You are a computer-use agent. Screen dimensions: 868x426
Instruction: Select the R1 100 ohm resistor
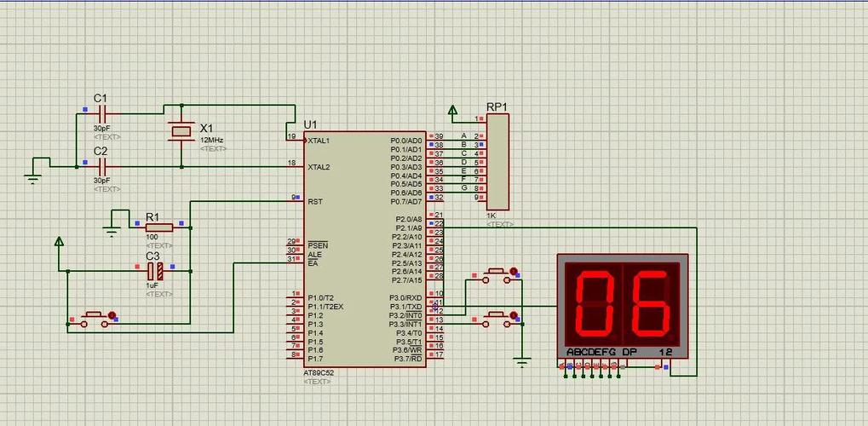click(159, 227)
